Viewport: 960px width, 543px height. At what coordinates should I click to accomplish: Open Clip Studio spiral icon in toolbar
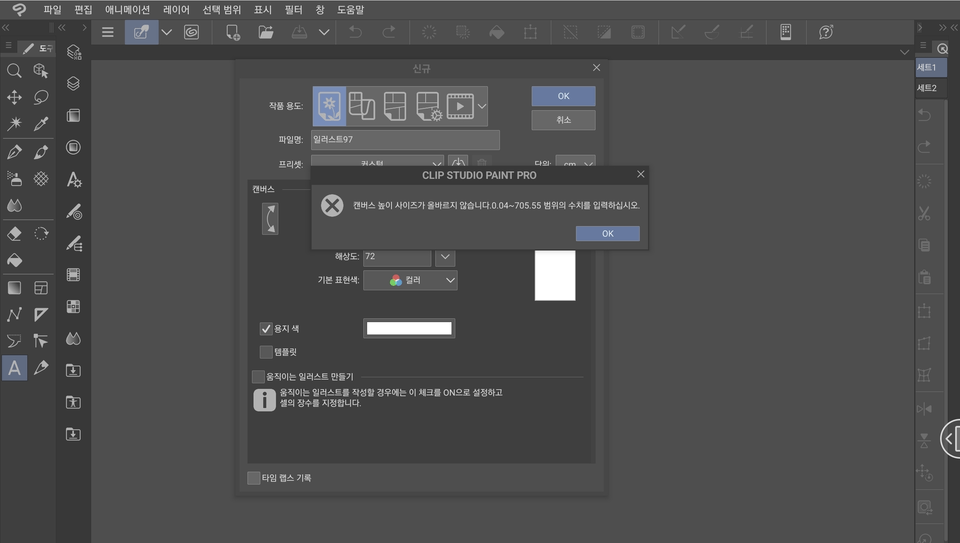(191, 32)
